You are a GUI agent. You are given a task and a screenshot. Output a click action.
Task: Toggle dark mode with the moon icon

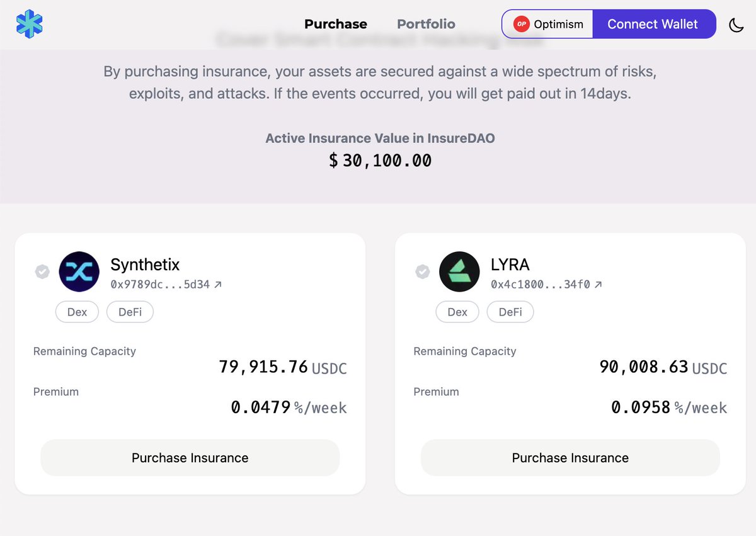[736, 25]
